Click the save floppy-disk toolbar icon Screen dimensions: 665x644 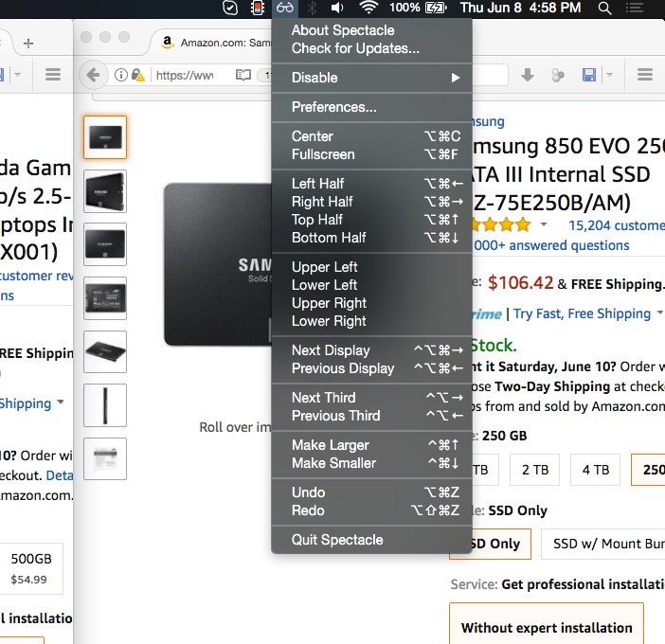click(589, 75)
